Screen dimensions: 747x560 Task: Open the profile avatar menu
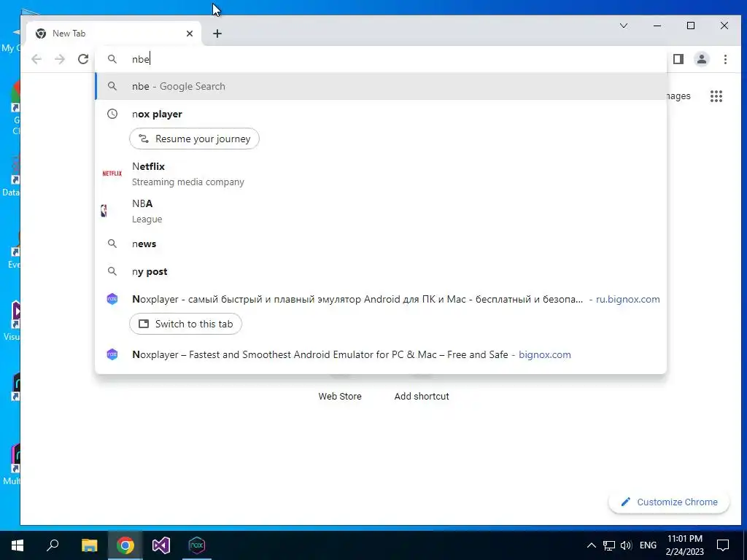tap(702, 59)
